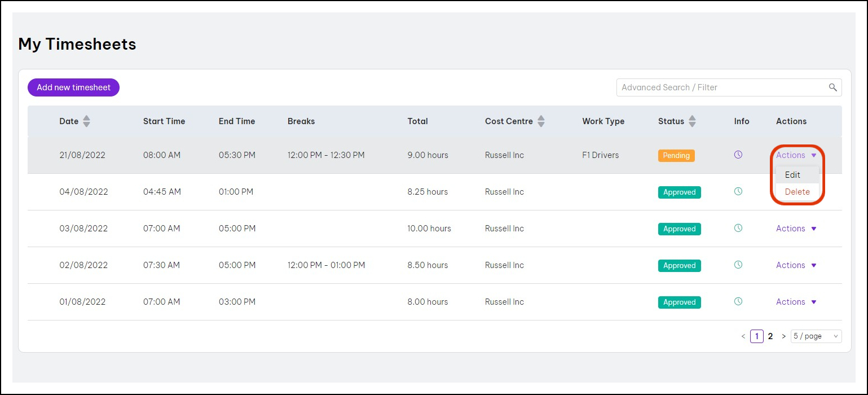The width and height of the screenshot is (868, 395).
Task: Sort timesheets by Date column arrows
Action: [86, 121]
